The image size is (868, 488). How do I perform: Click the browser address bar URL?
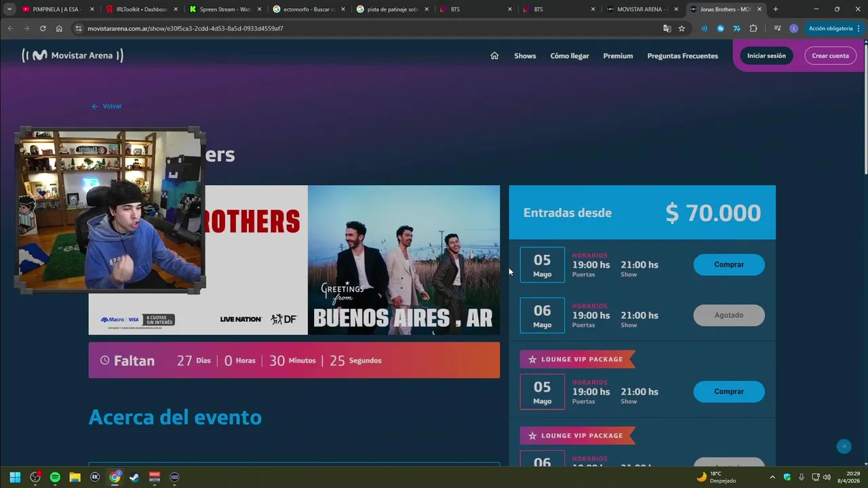pyautogui.click(x=185, y=28)
